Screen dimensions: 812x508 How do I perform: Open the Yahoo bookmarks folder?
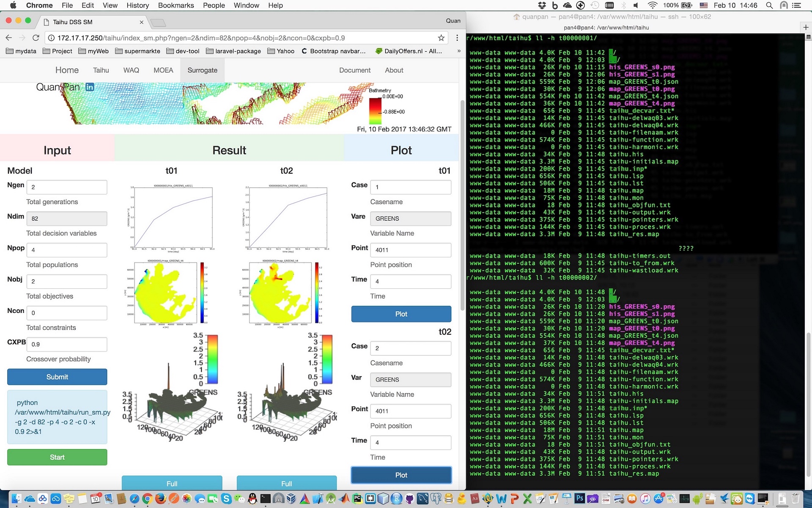(x=281, y=51)
